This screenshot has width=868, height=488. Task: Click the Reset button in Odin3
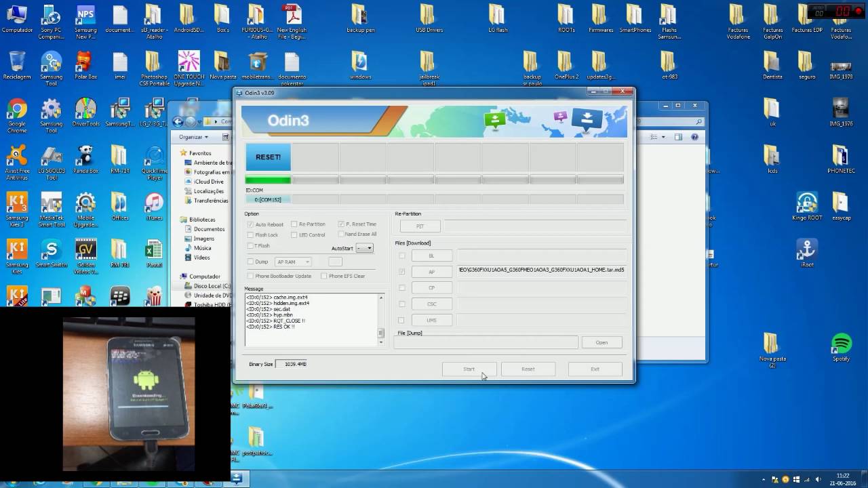(528, 369)
